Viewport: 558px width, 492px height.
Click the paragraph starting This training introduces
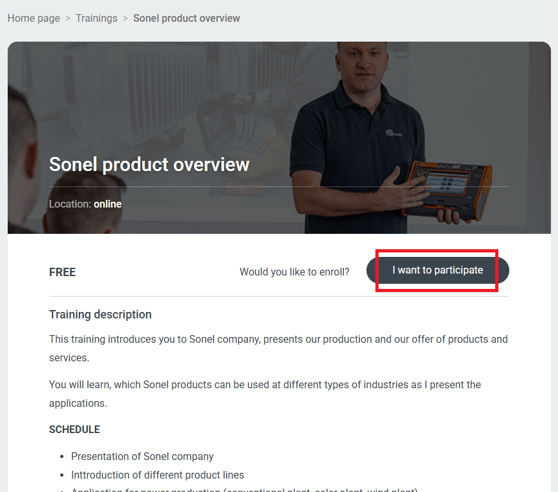coord(278,348)
